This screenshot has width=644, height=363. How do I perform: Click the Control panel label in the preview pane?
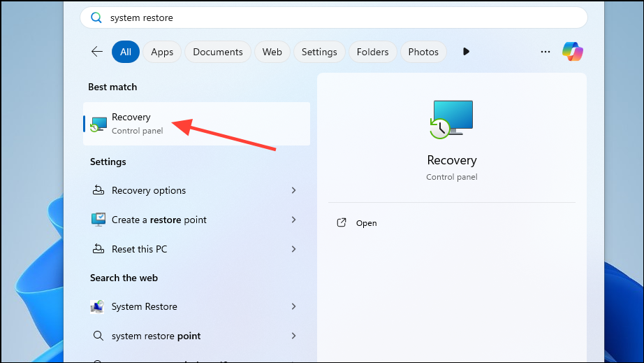click(452, 177)
